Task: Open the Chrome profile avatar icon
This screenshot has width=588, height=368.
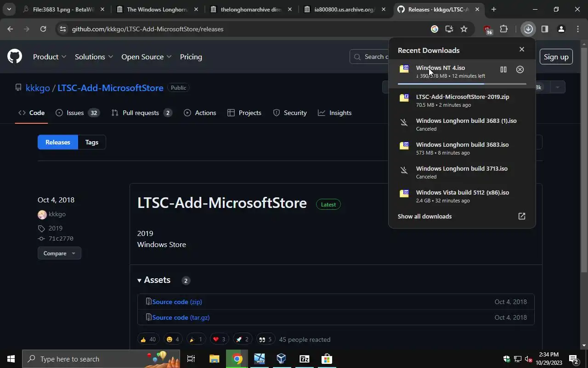Action: coord(561,29)
